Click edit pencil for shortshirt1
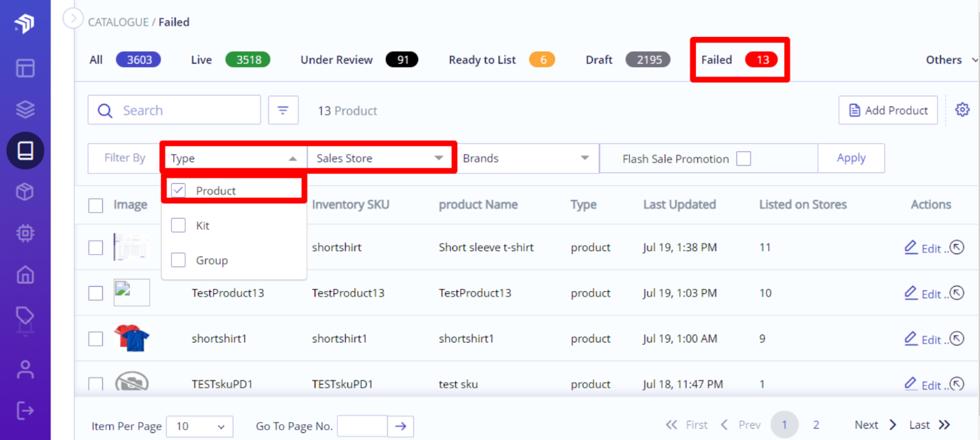Viewport: 980px width, 440px height. [x=911, y=339]
